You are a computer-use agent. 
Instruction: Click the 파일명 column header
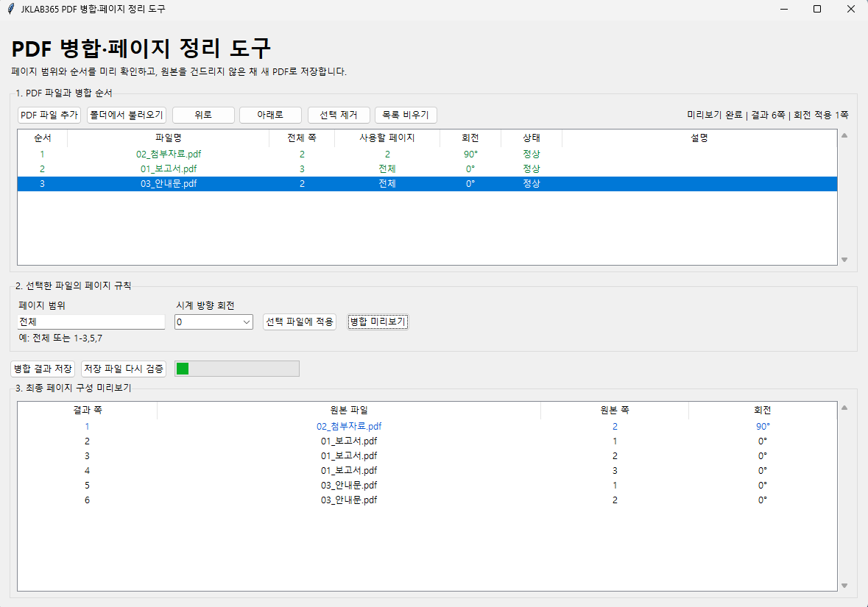coord(169,138)
